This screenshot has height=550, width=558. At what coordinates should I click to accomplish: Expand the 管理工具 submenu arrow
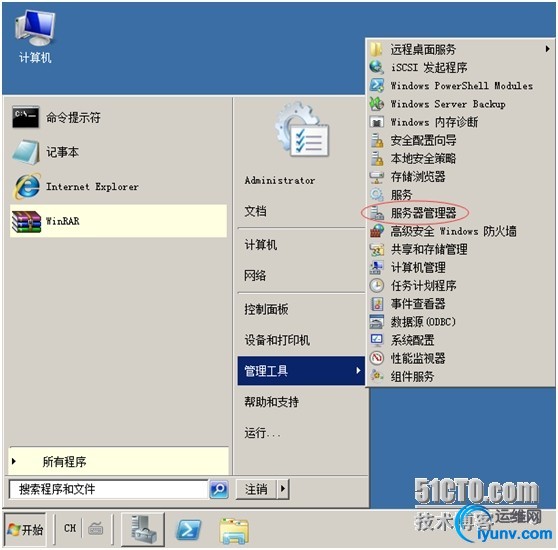(x=358, y=370)
